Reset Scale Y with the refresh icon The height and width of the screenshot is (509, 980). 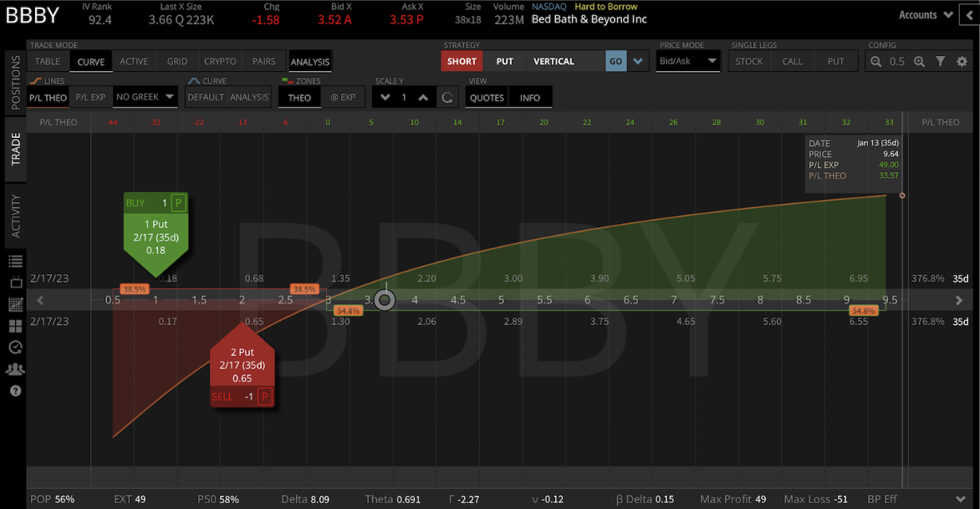tap(447, 98)
